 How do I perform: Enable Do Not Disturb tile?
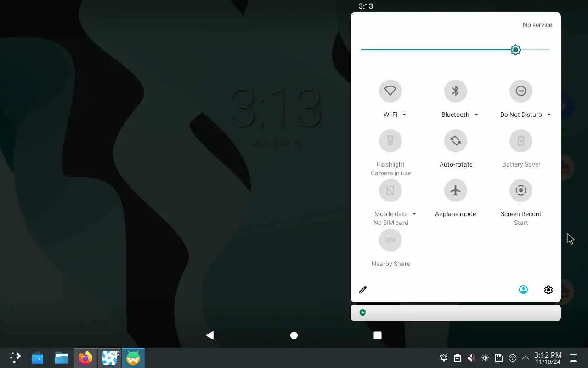click(520, 91)
